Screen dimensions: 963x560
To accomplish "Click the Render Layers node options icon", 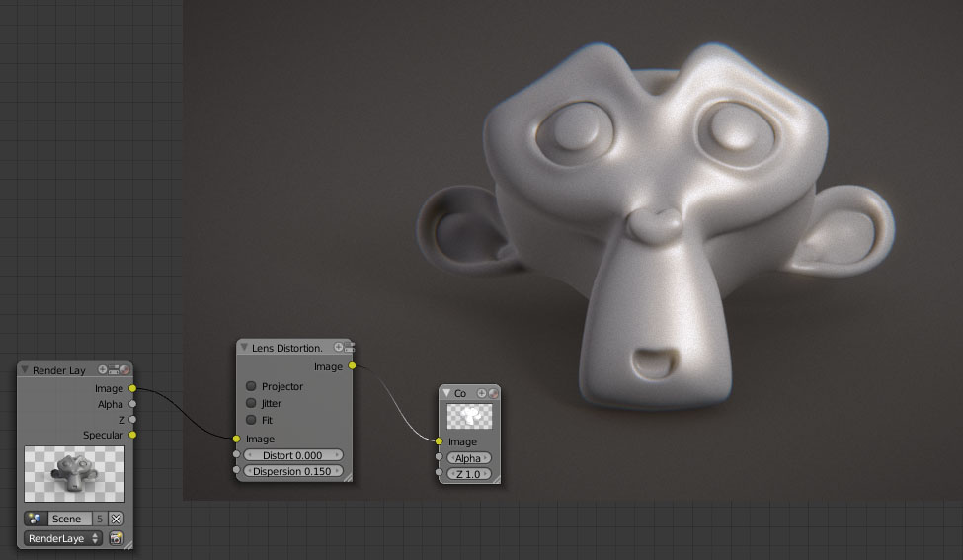I will 114,369.
